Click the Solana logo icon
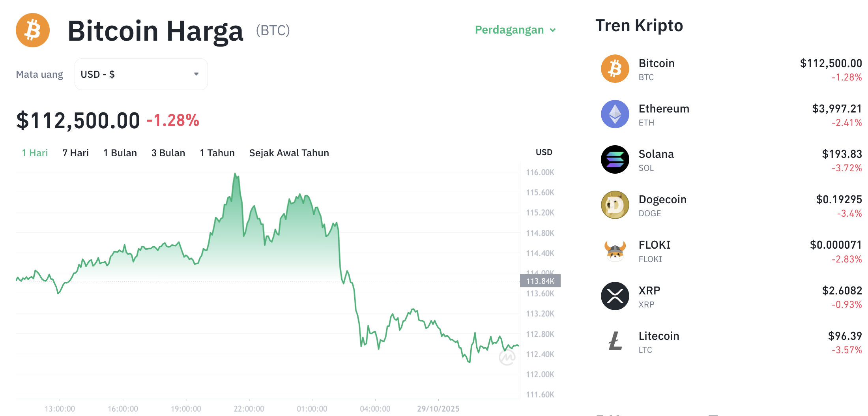The image size is (868, 416). click(x=615, y=159)
